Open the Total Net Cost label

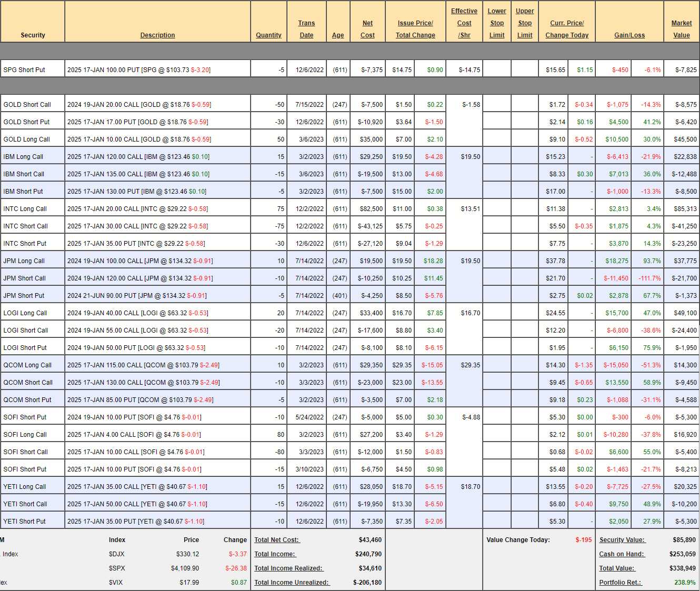[276, 540]
